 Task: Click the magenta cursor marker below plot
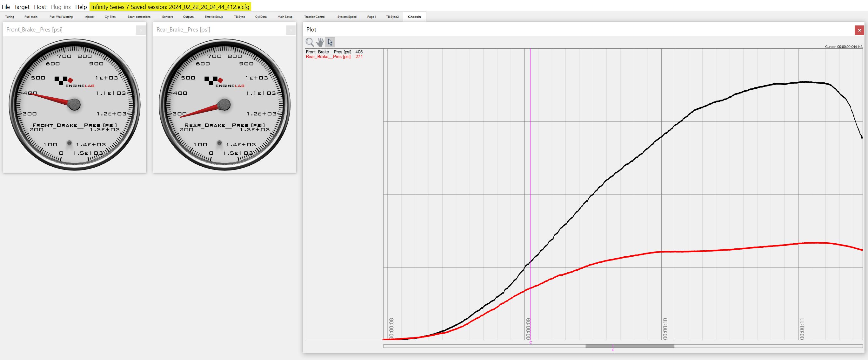pyautogui.click(x=531, y=342)
